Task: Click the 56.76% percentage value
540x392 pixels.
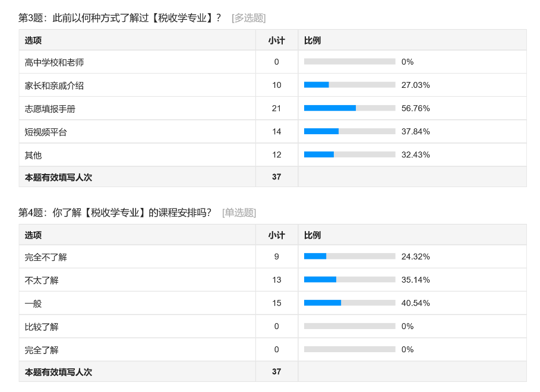Action: (415, 108)
